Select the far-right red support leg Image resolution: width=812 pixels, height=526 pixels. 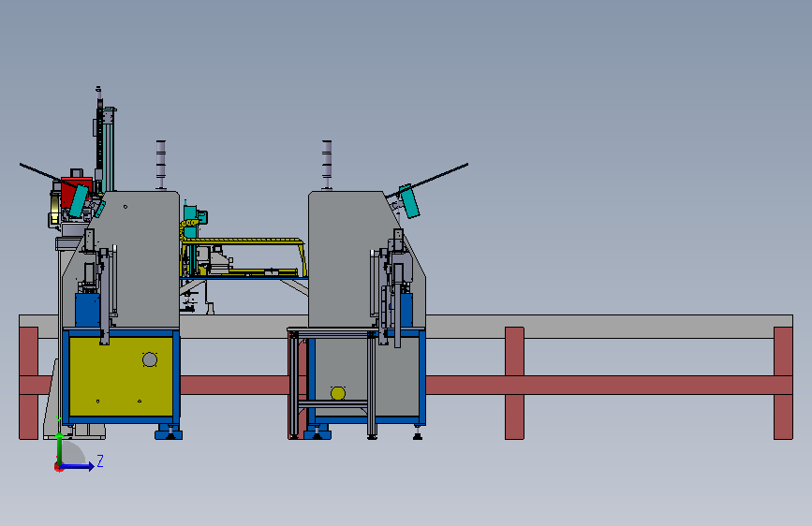tap(783, 383)
